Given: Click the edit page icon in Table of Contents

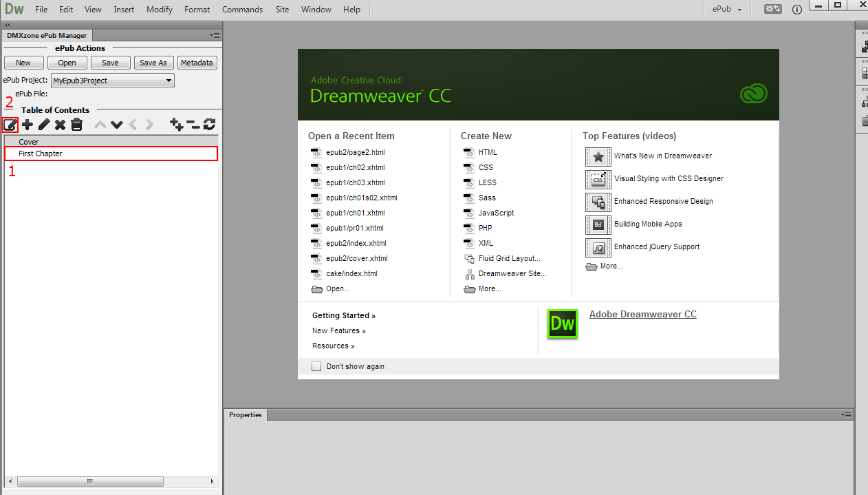Looking at the screenshot, I should (10, 125).
